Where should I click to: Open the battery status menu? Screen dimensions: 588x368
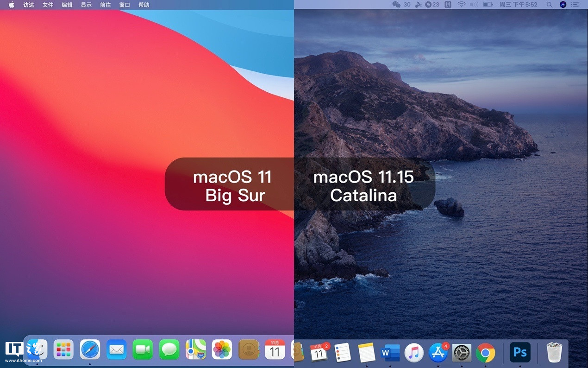487,5
